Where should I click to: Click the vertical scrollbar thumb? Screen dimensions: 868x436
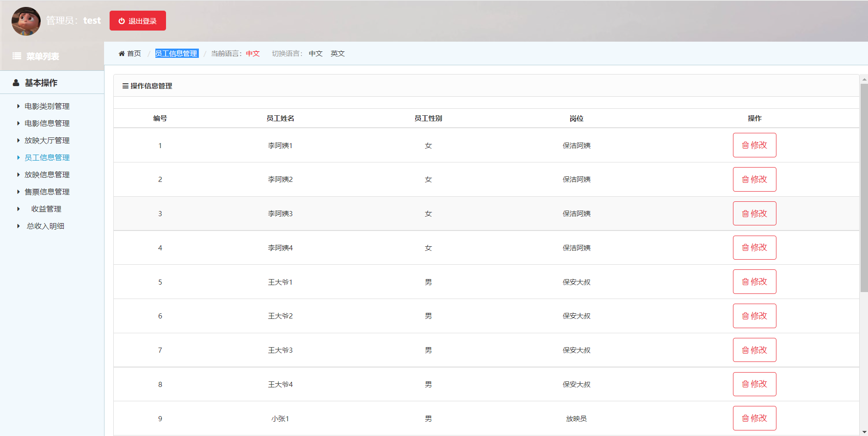coord(864,187)
